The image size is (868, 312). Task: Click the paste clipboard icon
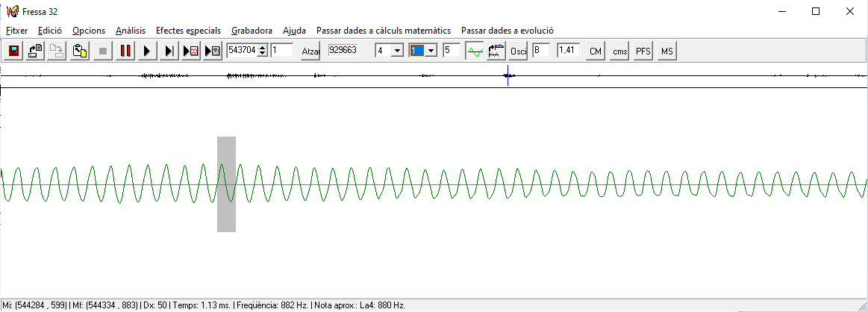pyautogui.click(x=80, y=51)
